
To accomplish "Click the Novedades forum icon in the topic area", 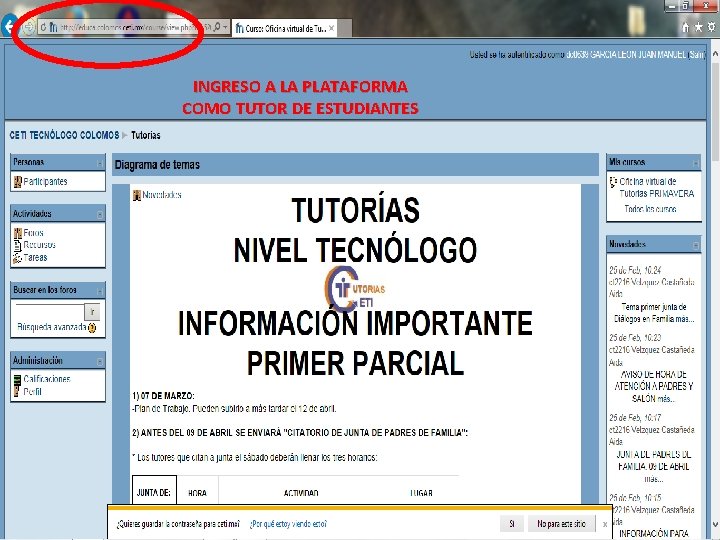I will (x=137, y=195).
